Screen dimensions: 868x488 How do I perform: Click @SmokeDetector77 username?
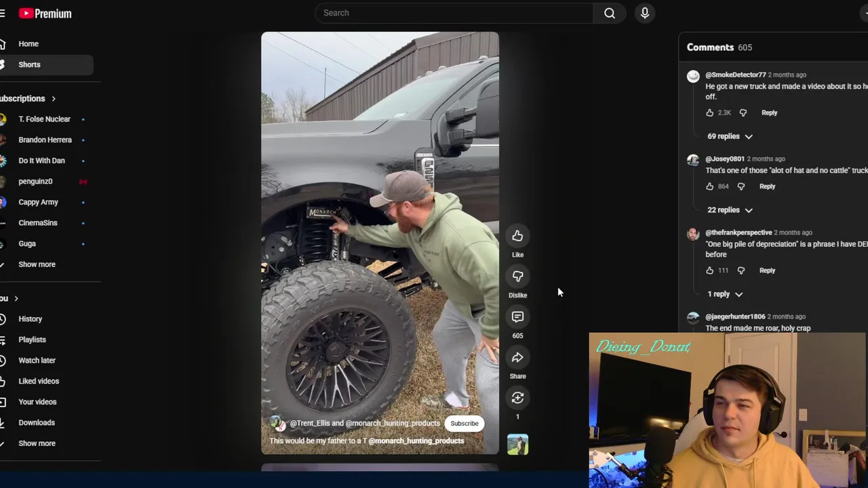(735, 75)
